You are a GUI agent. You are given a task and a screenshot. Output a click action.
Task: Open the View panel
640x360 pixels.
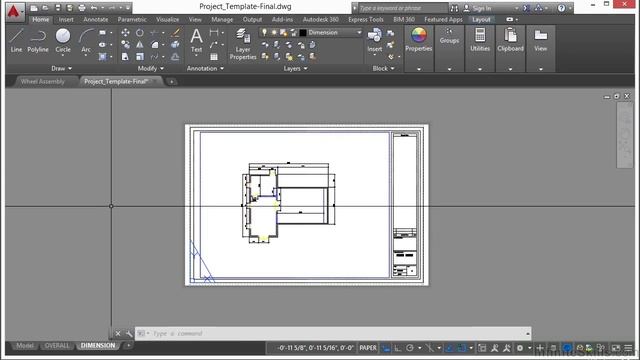(x=540, y=40)
